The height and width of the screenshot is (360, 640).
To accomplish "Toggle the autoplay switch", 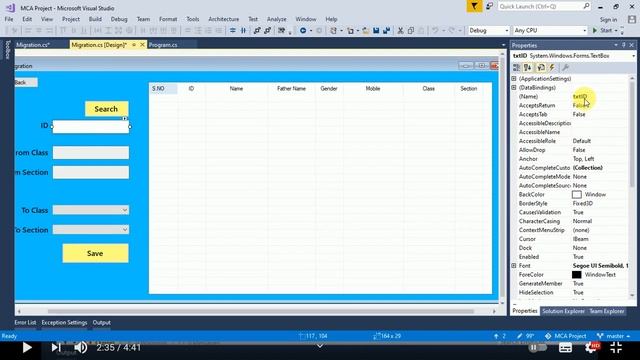I will 537,347.
